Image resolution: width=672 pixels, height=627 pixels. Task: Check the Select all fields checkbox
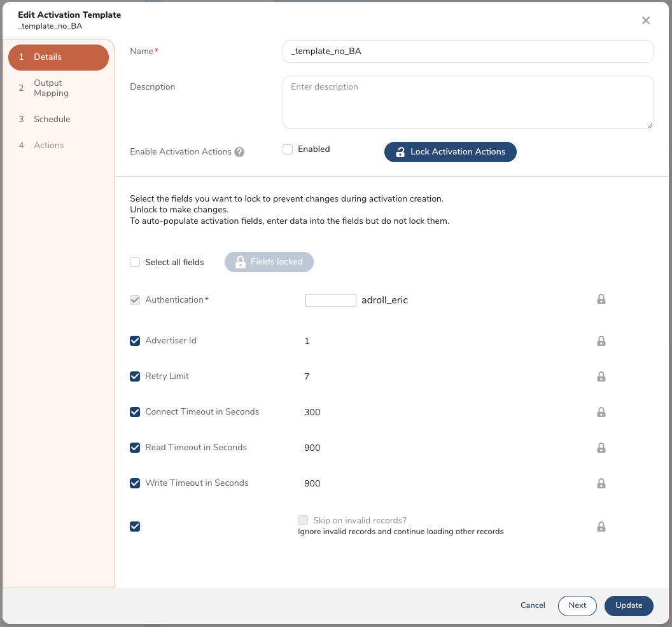point(135,262)
